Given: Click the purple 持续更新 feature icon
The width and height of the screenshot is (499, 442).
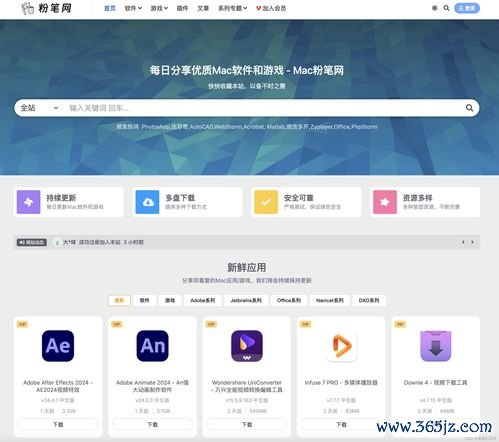Looking at the screenshot, I should click(29, 202).
